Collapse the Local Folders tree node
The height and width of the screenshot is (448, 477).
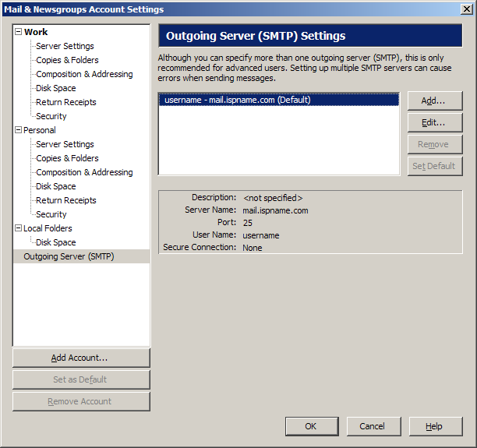pyautogui.click(x=19, y=228)
